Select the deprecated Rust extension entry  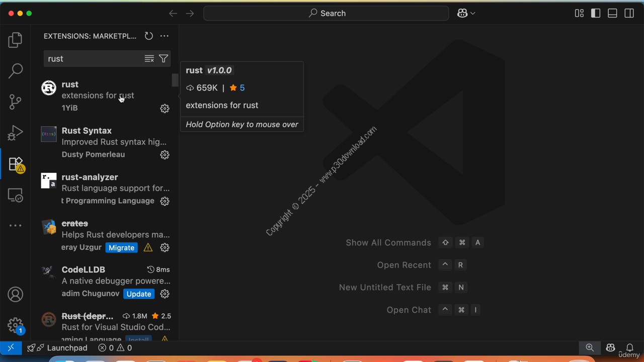click(104, 323)
